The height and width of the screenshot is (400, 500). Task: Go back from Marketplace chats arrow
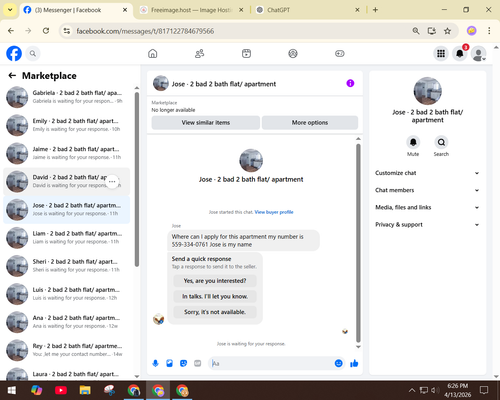pos(12,76)
